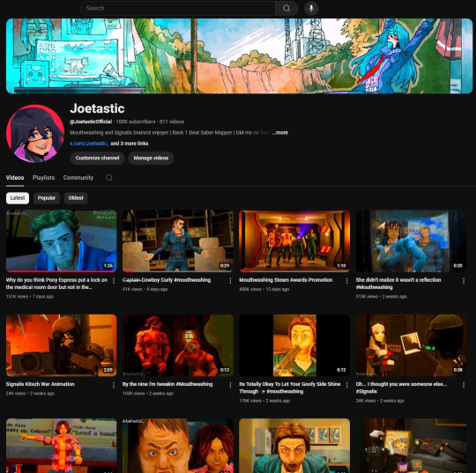Click title 'Its Totally Okay To Let Your Goofy Side'
476x473 pixels.
tap(290, 388)
